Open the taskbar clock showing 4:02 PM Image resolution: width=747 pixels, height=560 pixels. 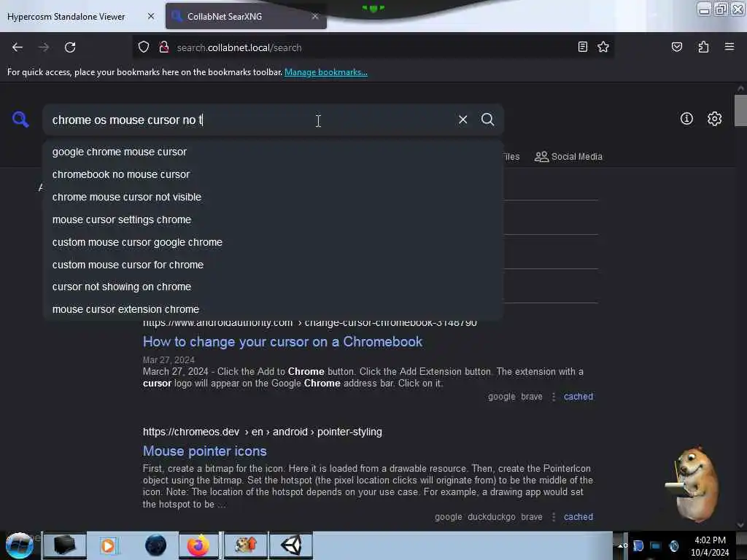pos(710,546)
